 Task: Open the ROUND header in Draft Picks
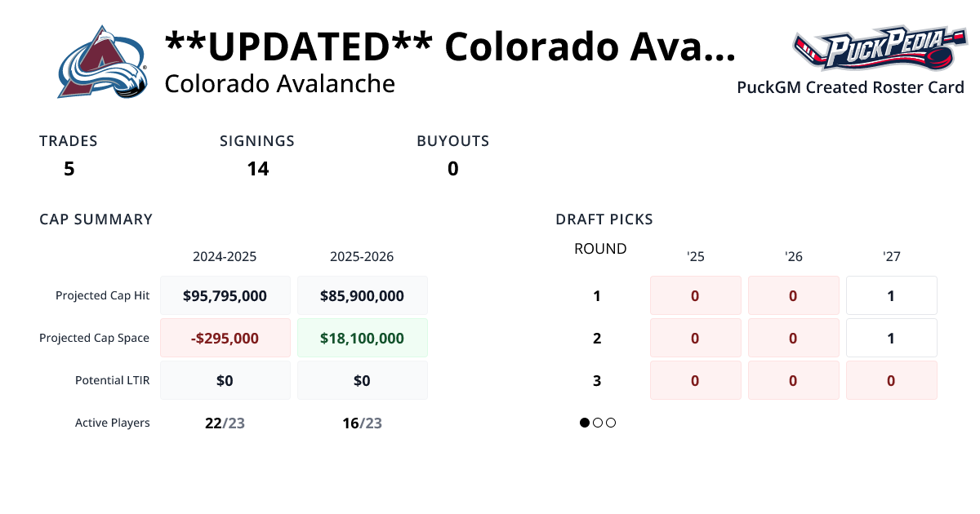pyautogui.click(x=600, y=249)
